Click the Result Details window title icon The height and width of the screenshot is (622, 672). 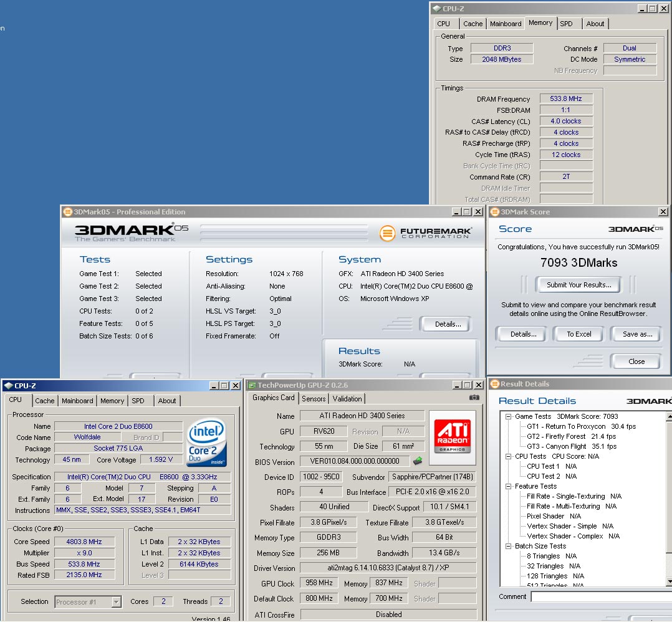[x=495, y=384]
